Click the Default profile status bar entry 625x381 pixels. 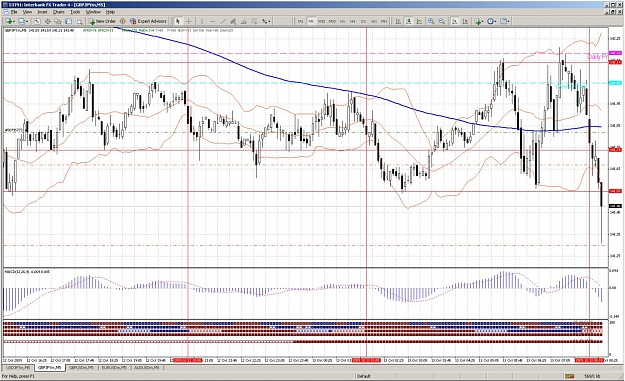click(364, 376)
